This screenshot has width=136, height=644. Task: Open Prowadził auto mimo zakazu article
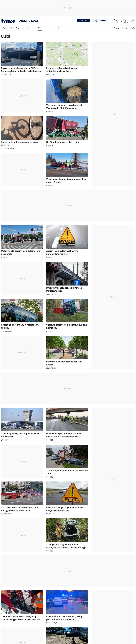coord(65,618)
